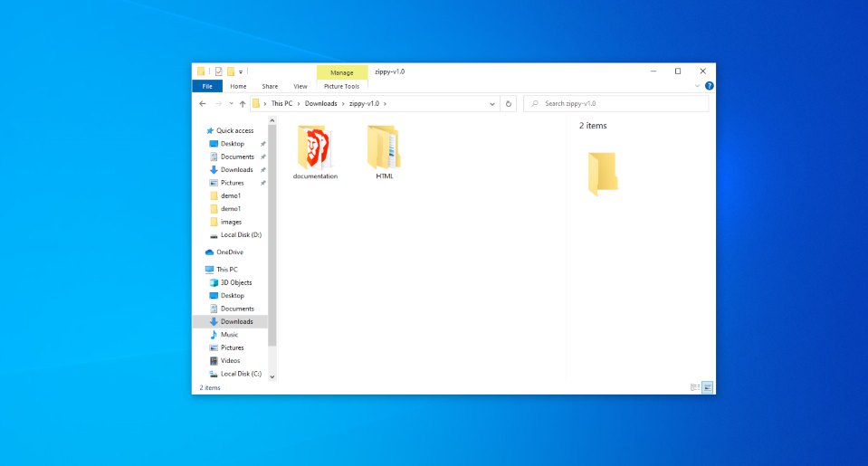Navigate to Downloads breadcrumb in address bar
Image resolution: width=868 pixels, height=466 pixels.
click(321, 103)
